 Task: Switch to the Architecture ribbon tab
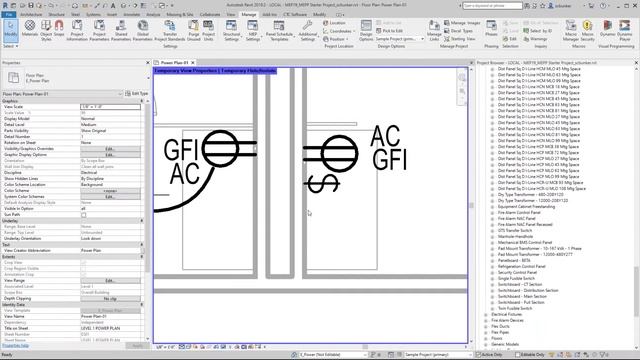pos(31,14)
